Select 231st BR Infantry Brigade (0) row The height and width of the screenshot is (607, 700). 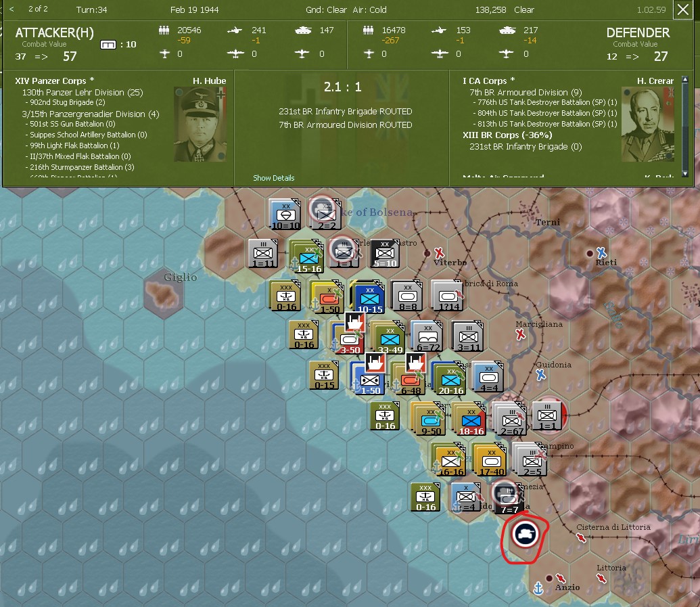pos(526,146)
